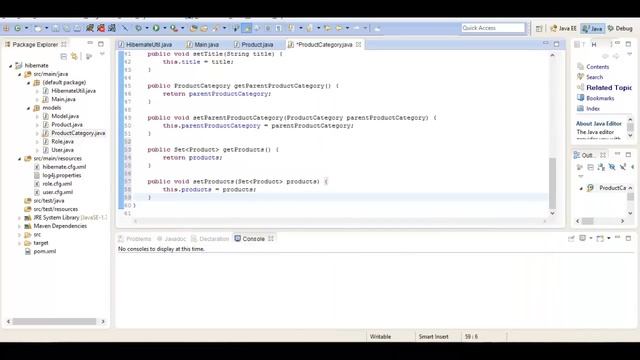Maximize the Outline view
Screen dimensions: 640x360
point(628,155)
